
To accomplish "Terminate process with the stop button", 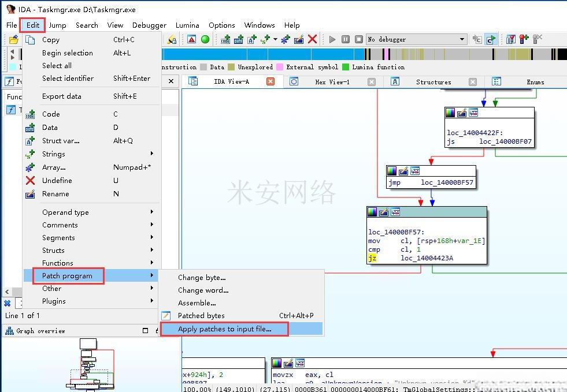I will point(359,39).
